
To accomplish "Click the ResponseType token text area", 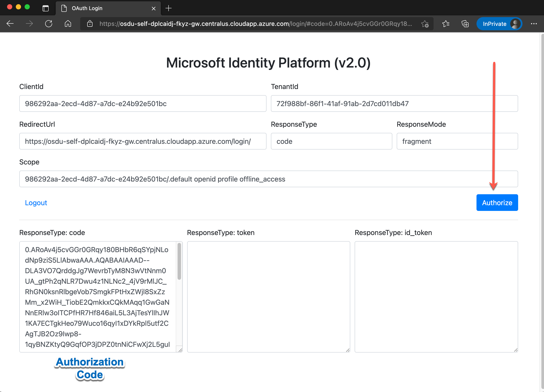I will click(x=268, y=296).
